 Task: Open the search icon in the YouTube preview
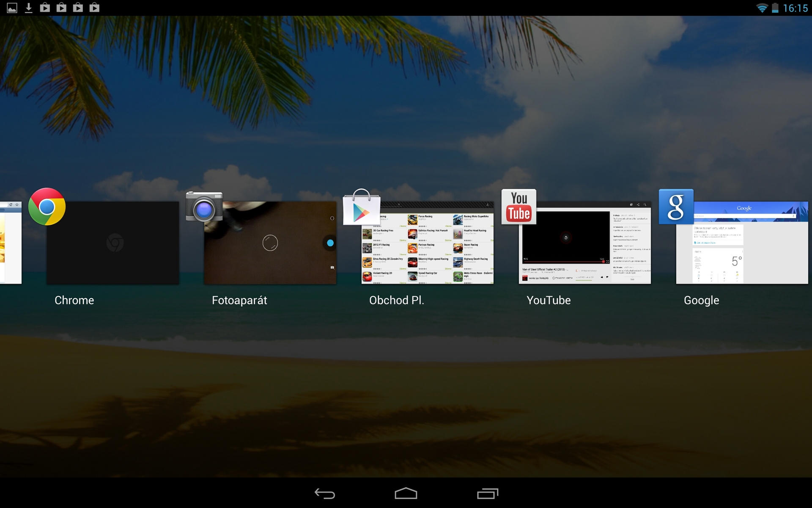pos(645,204)
